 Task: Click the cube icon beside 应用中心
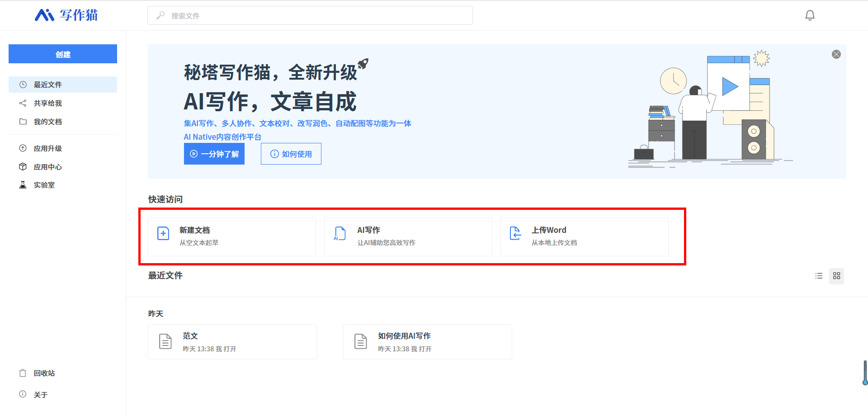(x=23, y=167)
